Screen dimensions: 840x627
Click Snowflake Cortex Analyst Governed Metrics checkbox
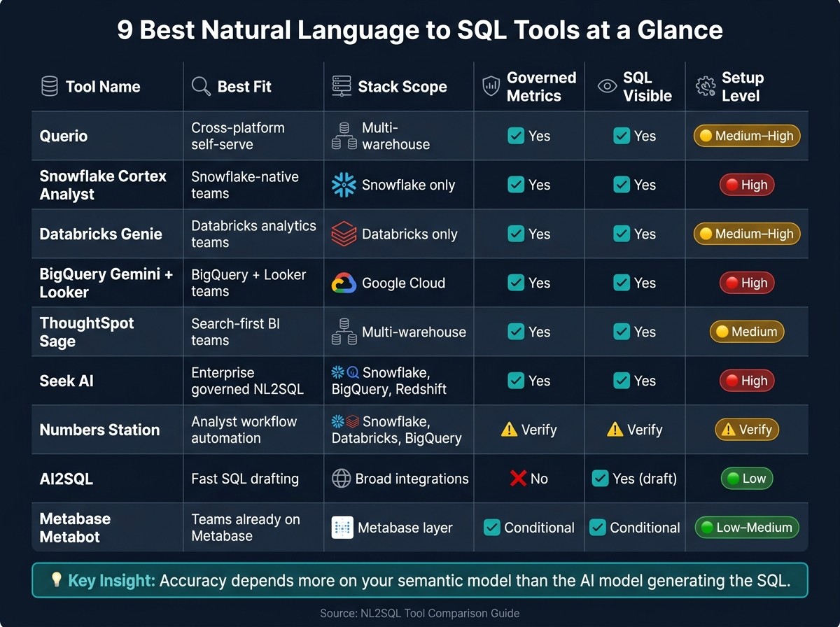tap(516, 185)
